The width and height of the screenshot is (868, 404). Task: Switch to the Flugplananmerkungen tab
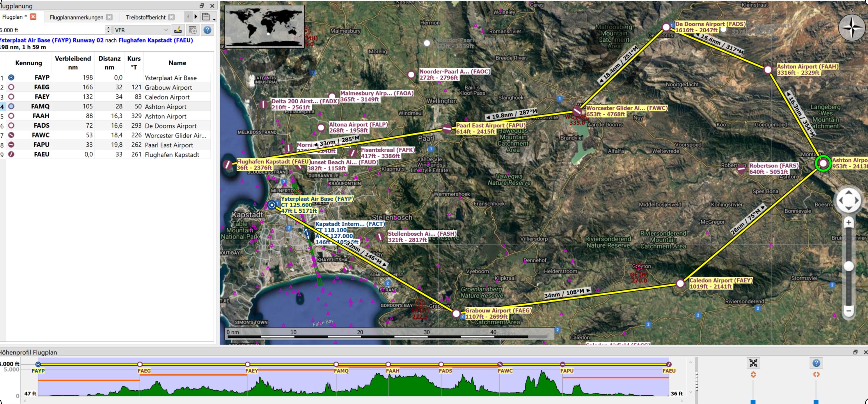77,17
